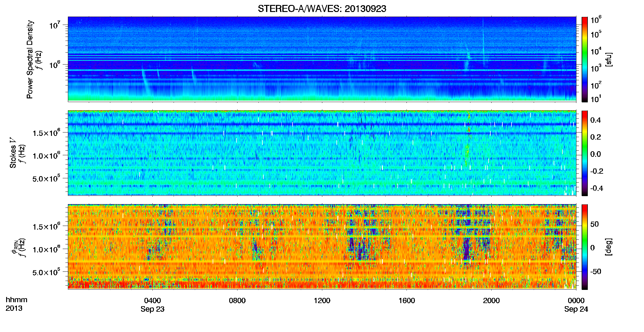
Task: Click 1.0×10^6 tick on φ RTN panel
Action: (x=46, y=249)
